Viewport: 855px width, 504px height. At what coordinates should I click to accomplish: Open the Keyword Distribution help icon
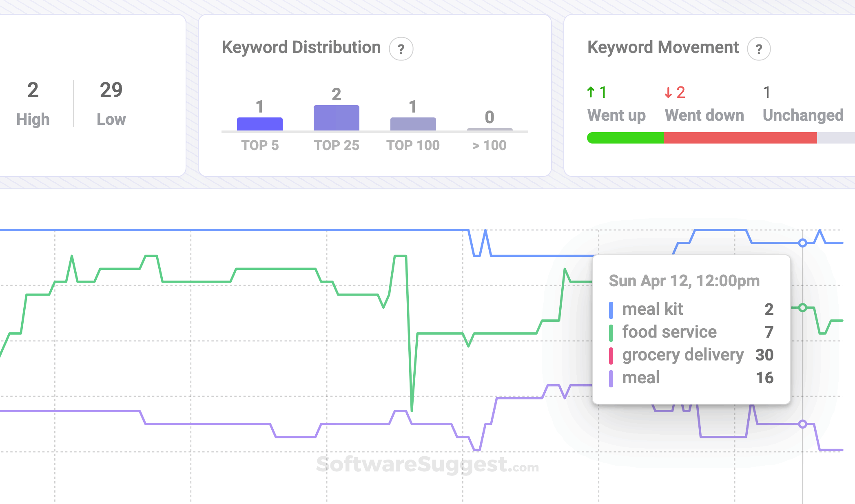401,49
